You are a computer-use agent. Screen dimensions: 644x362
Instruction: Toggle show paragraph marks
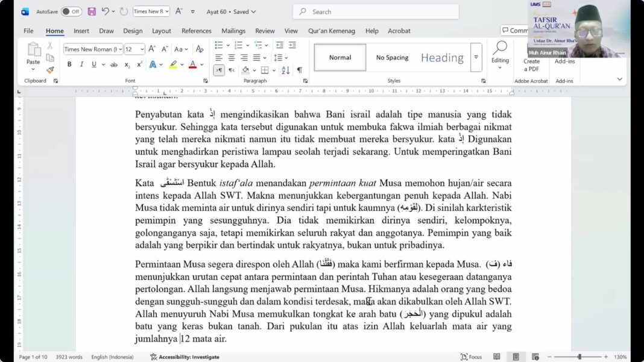tap(300, 70)
